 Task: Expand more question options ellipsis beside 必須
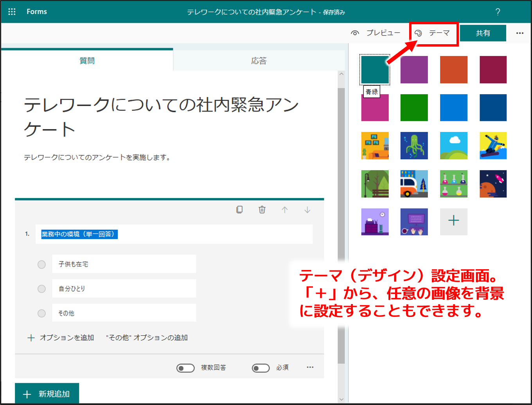click(310, 367)
